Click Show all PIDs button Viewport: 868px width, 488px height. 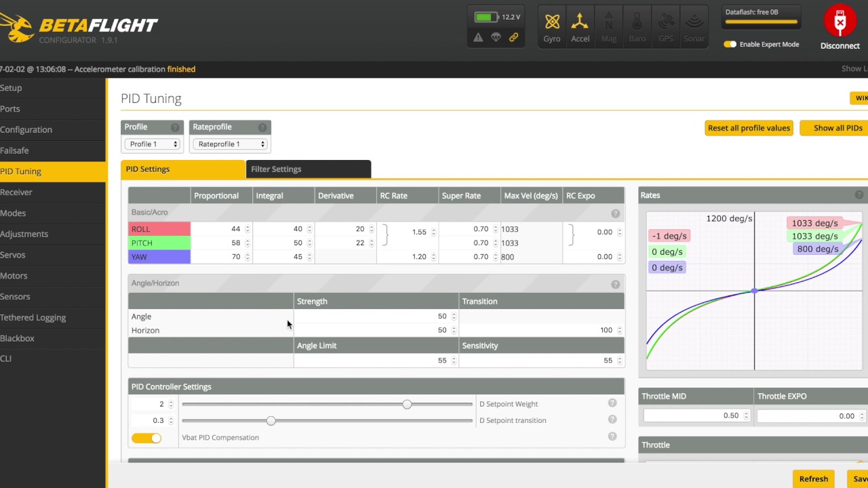coord(835,128)
